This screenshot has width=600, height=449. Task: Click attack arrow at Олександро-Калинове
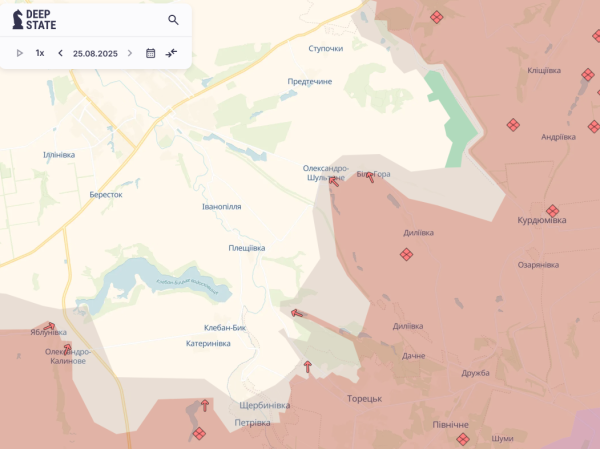67,349
